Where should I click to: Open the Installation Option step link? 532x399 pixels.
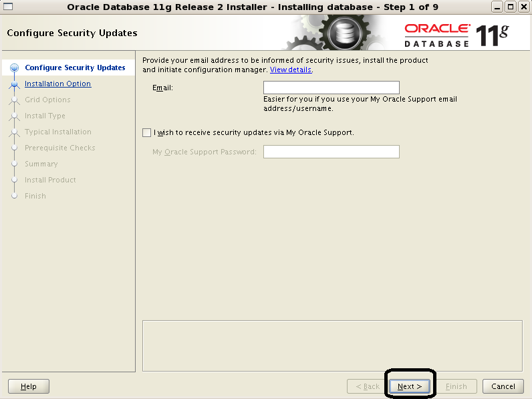point(57,84)
